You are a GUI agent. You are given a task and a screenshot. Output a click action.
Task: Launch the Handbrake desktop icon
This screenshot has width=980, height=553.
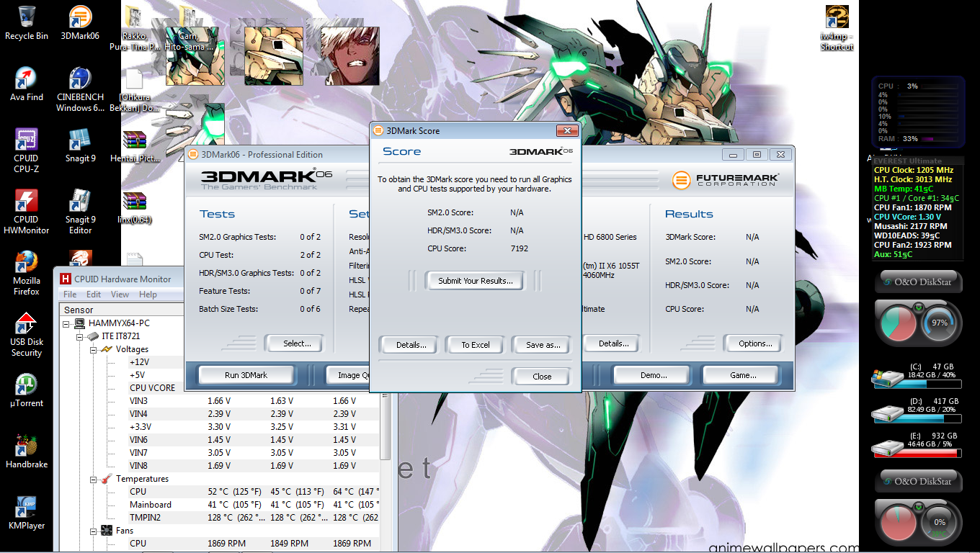pyautogui.click(x=27, y=451)
